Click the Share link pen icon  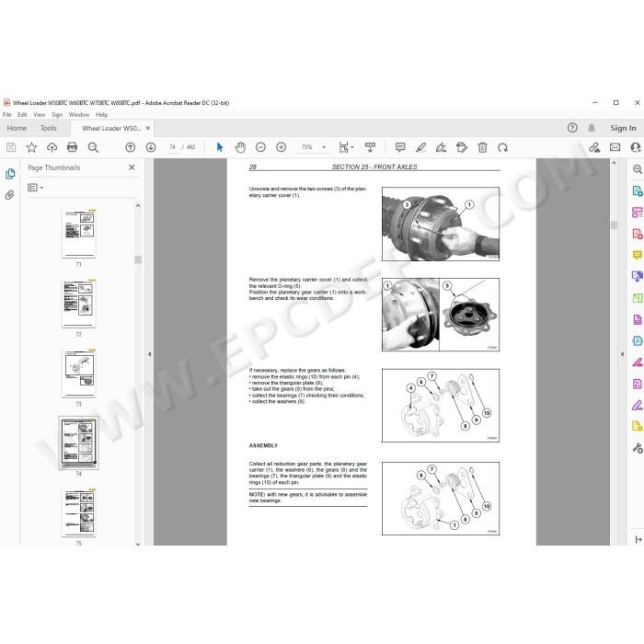click(594, 147)
